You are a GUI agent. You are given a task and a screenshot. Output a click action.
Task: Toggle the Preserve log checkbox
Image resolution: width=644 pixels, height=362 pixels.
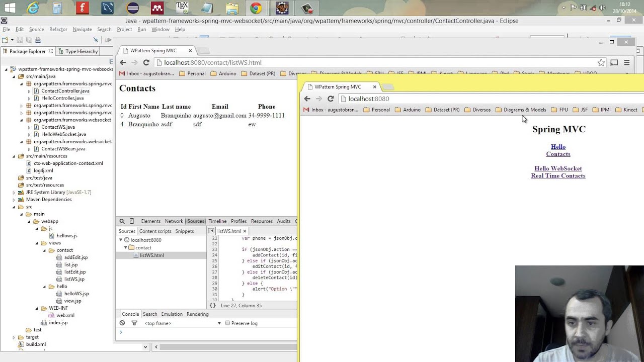[227, 323]
